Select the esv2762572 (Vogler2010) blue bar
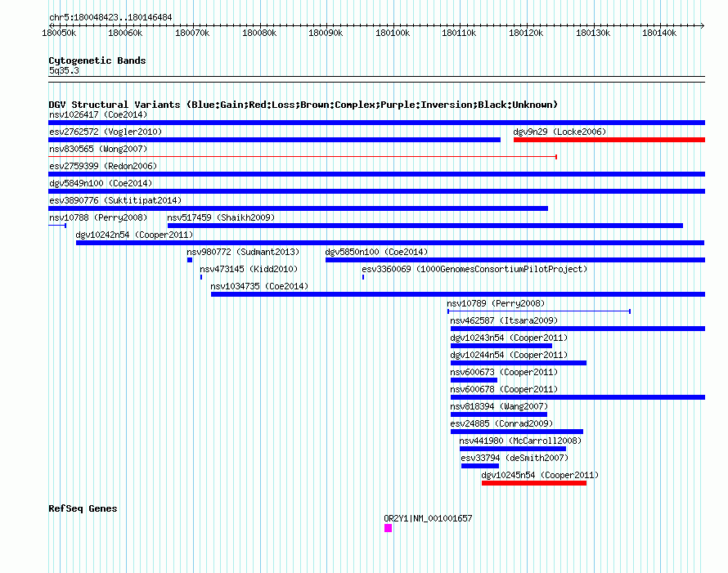728x573 pixels. 274,140
